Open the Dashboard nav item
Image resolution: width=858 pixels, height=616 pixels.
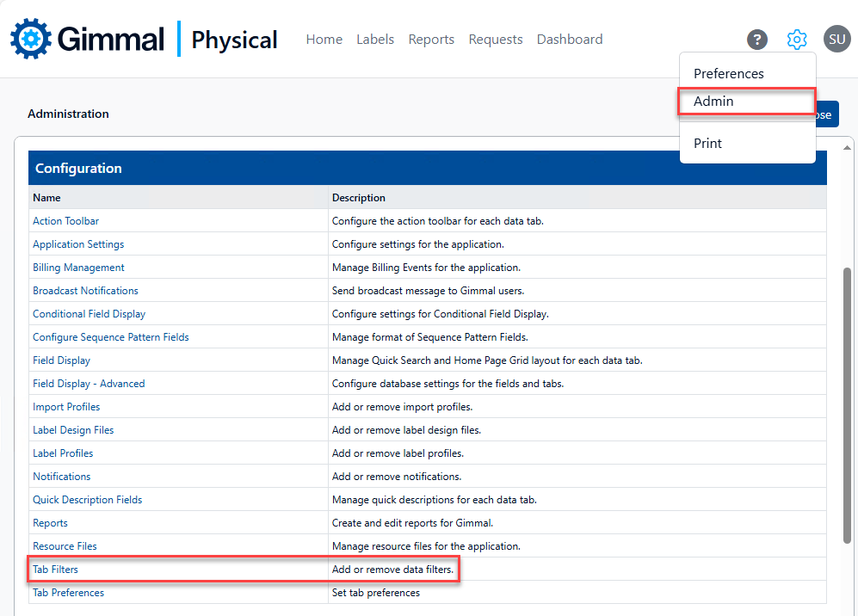(x=570, y=40)
